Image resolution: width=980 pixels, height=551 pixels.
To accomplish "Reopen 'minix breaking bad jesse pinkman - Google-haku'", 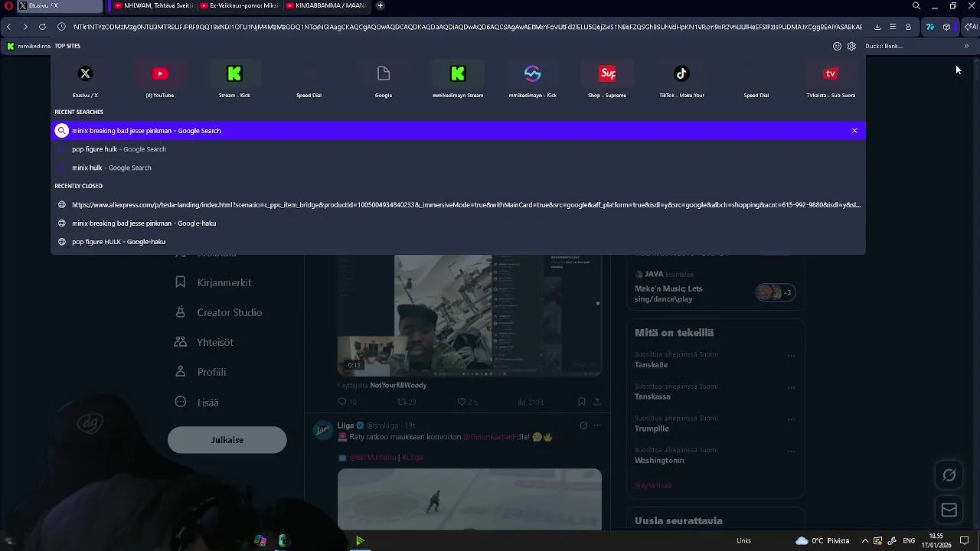I will pyautogui.click(x=458, y=223).
